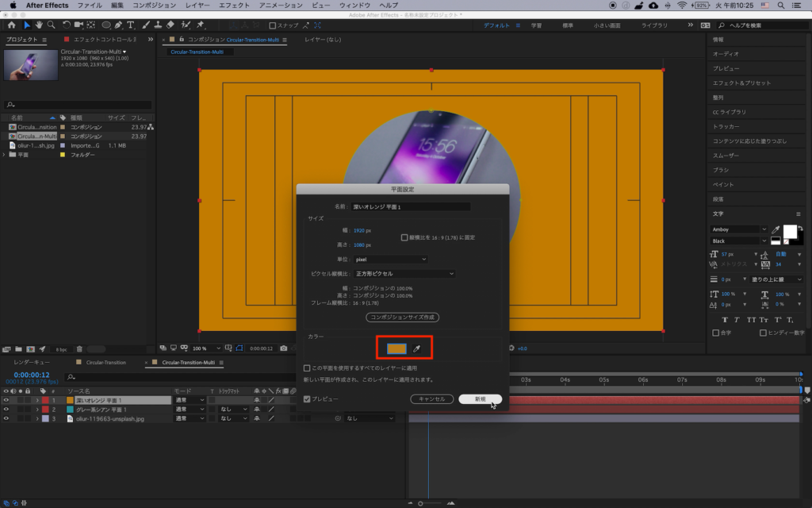Click the eyedropper next to the color swatch
Viewport: 812px width, 508px height.
(416, 348)
